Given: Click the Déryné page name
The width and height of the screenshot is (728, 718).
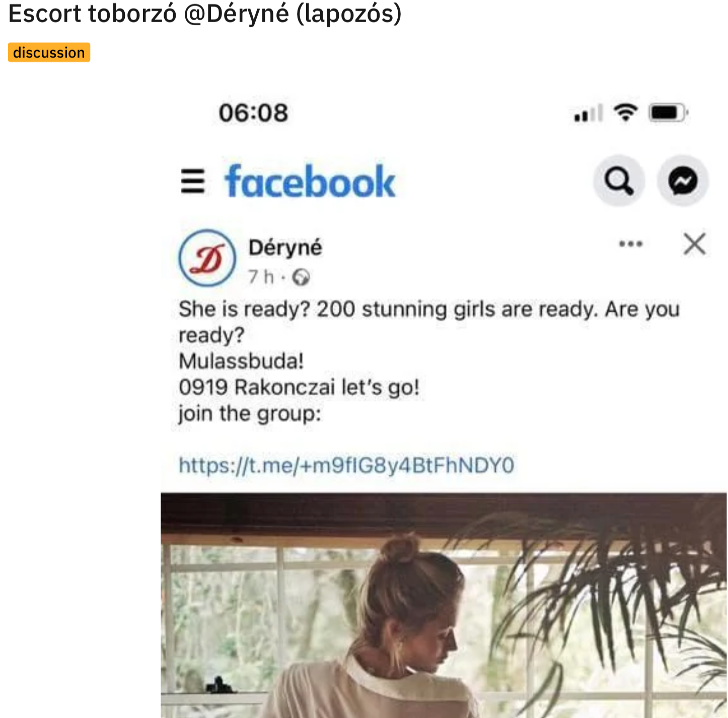Looking at the screenshot, I should [x=285, y=248].
